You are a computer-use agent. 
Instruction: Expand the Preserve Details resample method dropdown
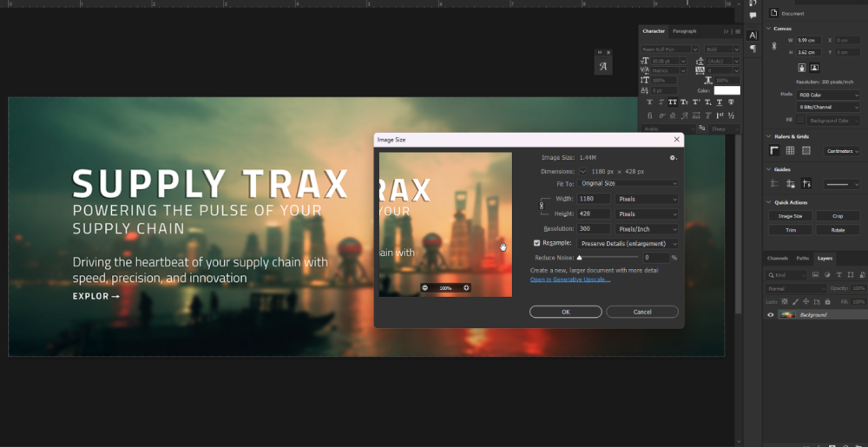[628, 243]
